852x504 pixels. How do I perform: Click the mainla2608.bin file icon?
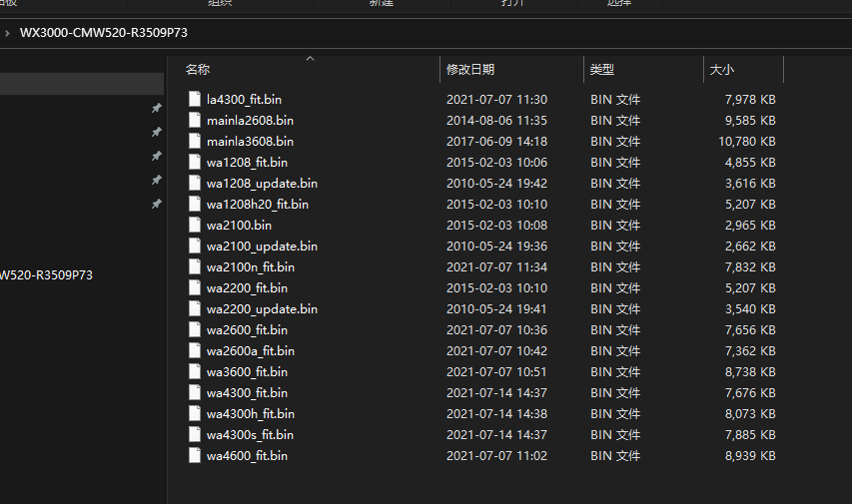195,121
